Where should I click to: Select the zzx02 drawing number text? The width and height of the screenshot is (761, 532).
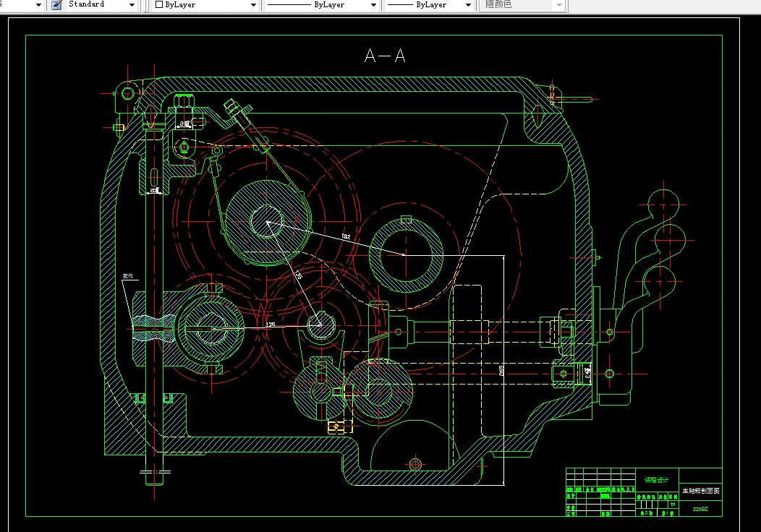700,509
